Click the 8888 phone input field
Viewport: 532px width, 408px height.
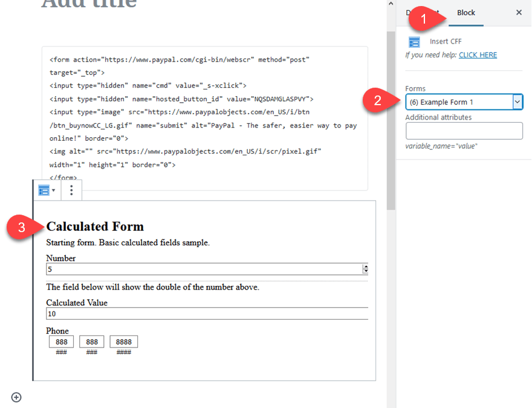(123, 341)
